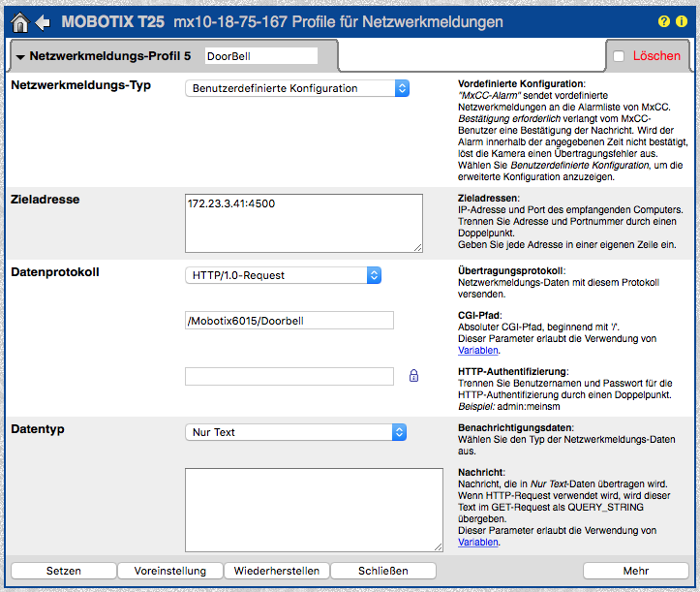Enable the Löschen checkbox
This screenshot has width=700, height=592.
click(619, 56)
